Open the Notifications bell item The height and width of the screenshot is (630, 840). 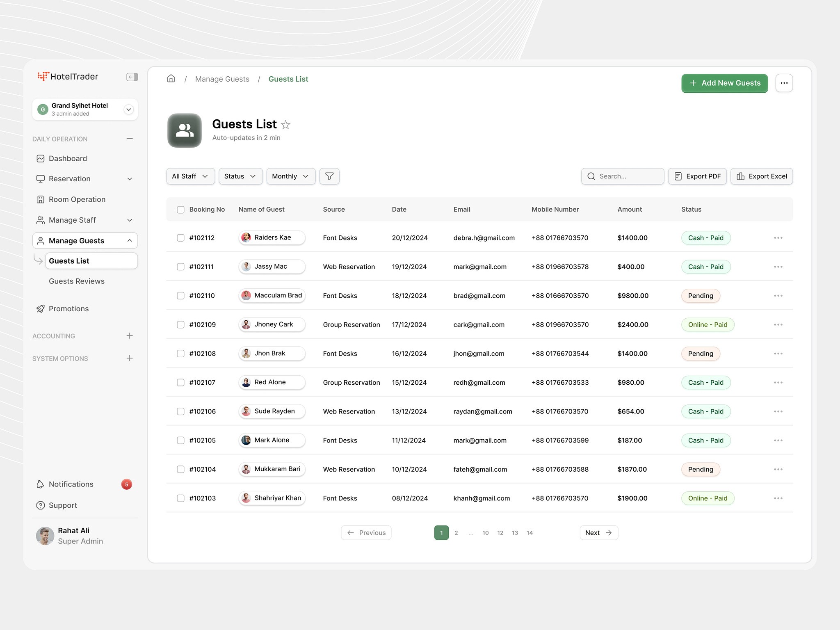pyautogui.click(x=71, y=484)
